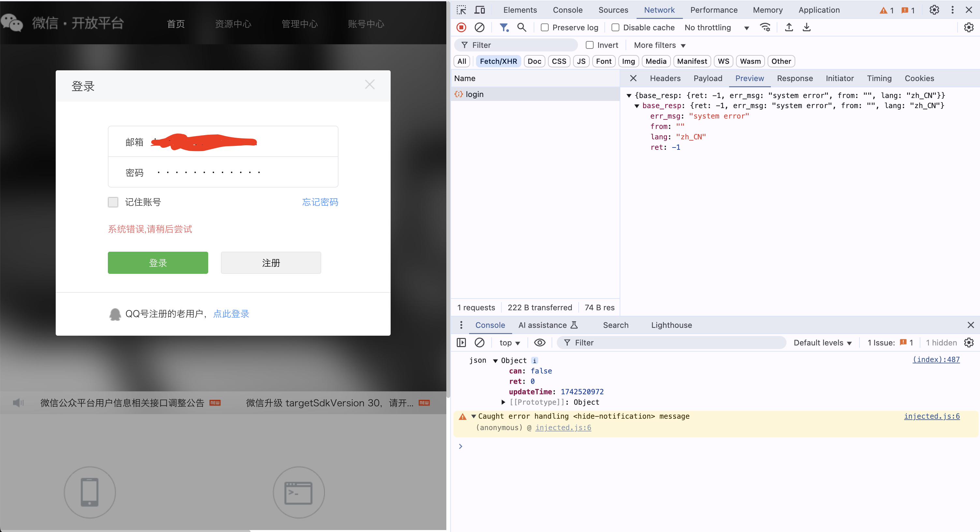The width and height of the screenshot is (980, 532).
Task: Open Default levels dropdown
Action: click(823, 343)
